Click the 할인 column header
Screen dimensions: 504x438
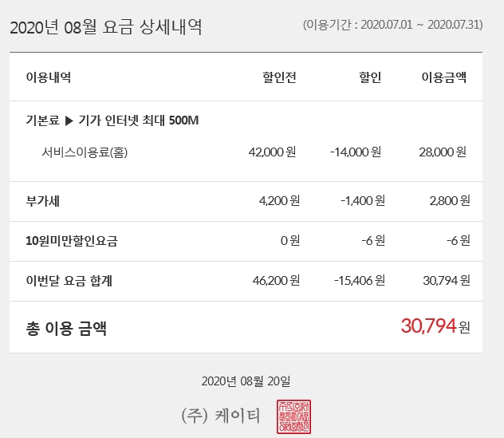click(370, 77)
